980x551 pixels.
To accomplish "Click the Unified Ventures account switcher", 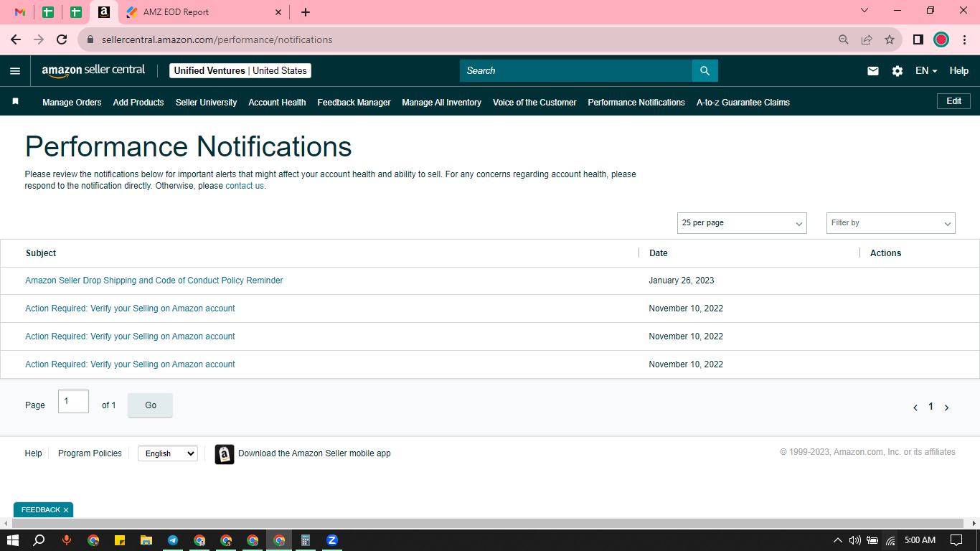I will coord(240,71).
